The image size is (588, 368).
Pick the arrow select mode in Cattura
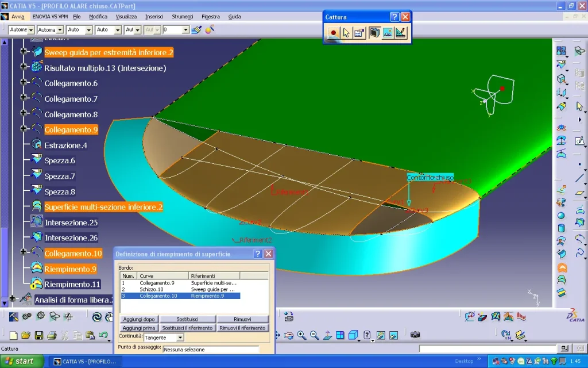[346, 33]
